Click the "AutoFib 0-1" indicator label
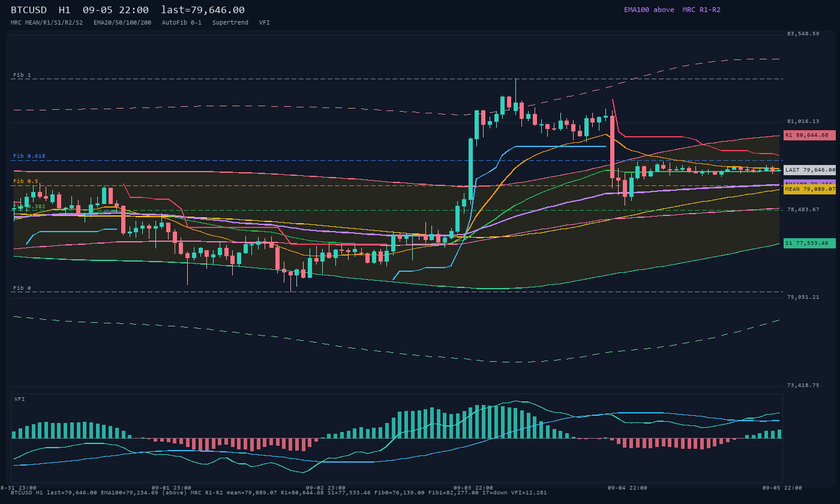 click(x=182, y=22)
